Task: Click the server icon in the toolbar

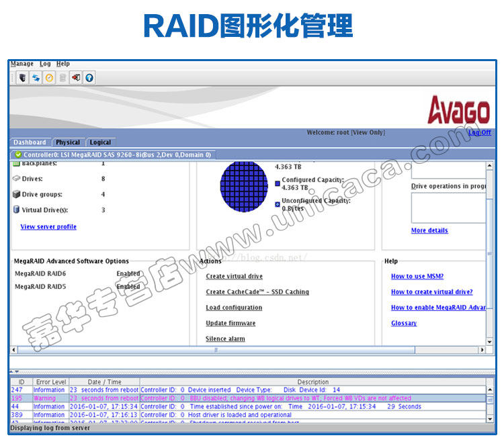Action: 22,78
